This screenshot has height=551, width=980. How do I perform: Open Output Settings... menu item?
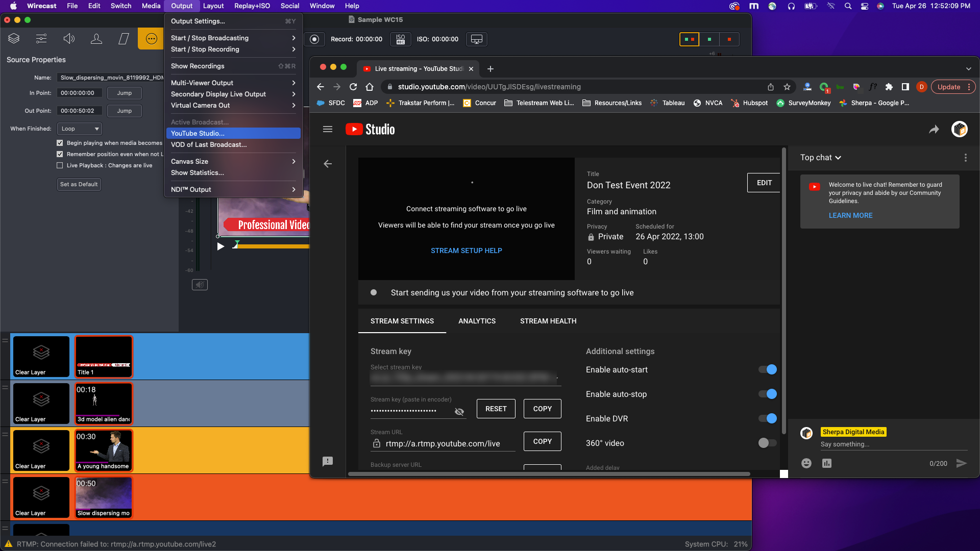tap(233, 21)
